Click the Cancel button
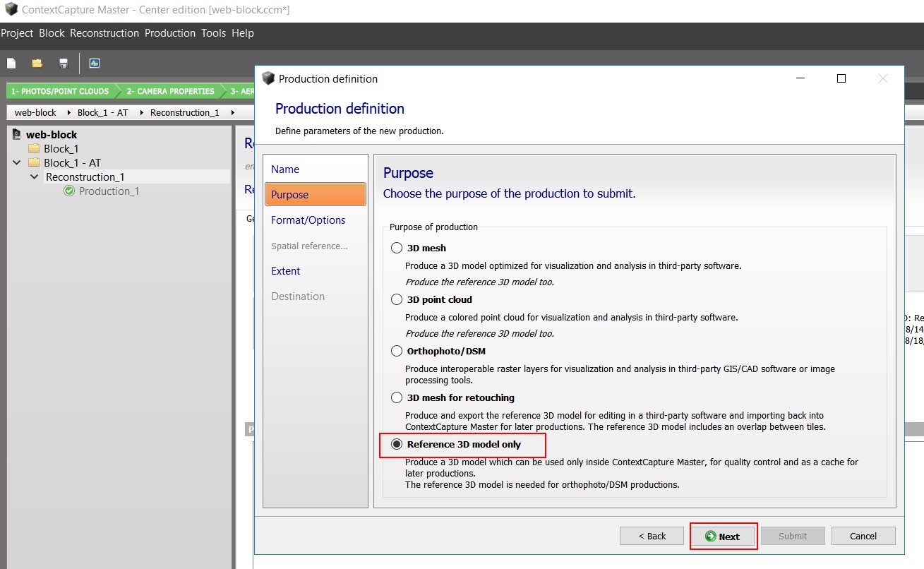 [863, 536]
